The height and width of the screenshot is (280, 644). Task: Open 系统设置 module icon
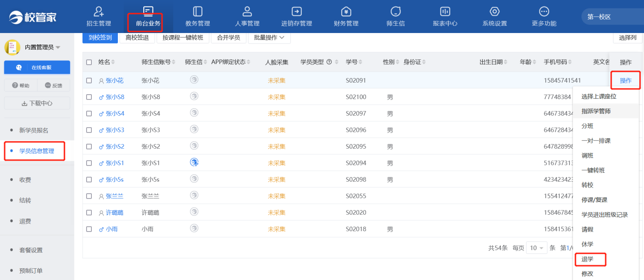click(495, 11)
